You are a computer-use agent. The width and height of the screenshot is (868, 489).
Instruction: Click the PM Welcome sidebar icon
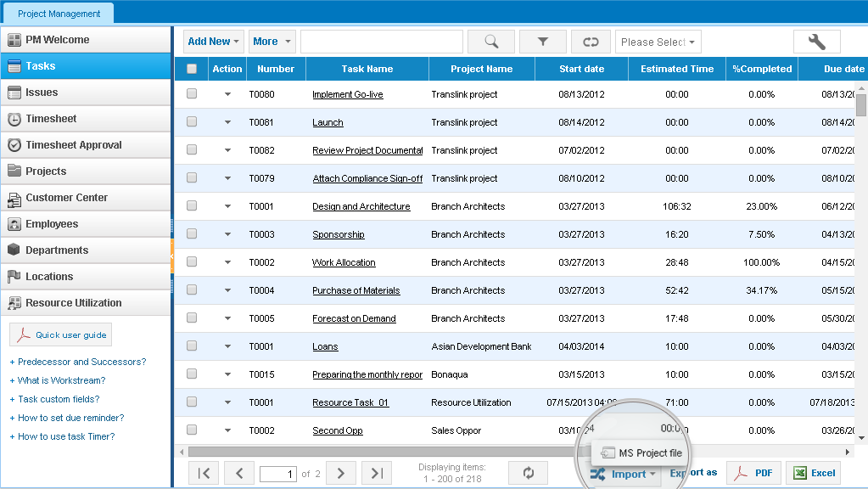point(14,40)
